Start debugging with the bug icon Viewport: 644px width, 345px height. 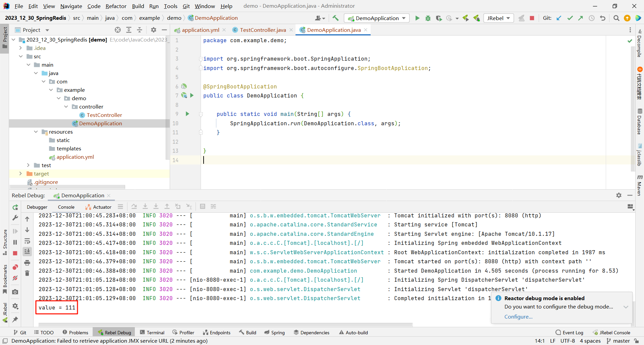[x=428, y=18]
